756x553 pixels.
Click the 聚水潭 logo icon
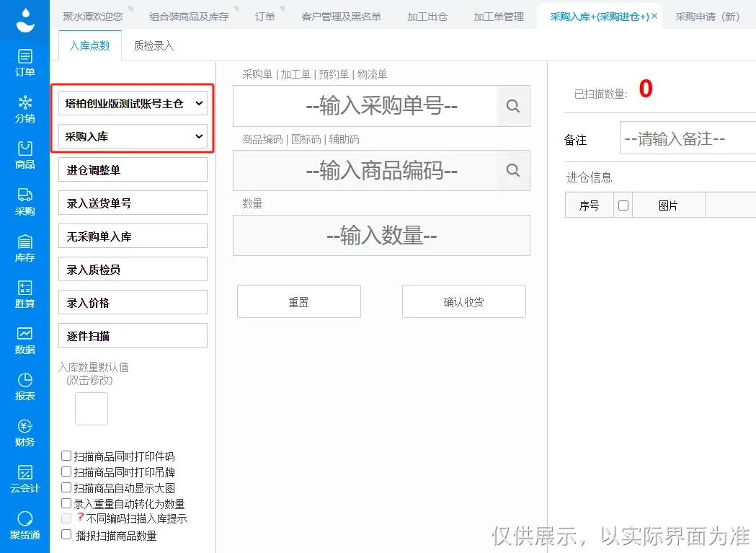25,20
